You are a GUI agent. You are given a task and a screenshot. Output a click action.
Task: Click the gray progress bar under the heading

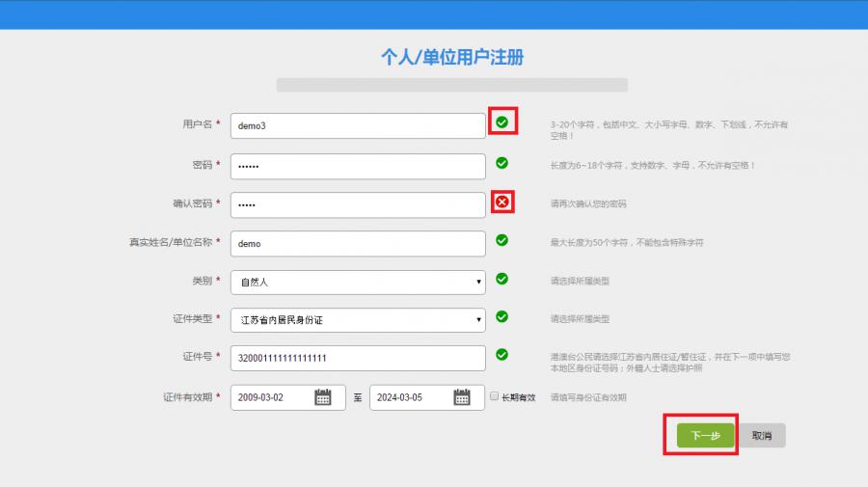pyautogui.click(x=451, y=85)
